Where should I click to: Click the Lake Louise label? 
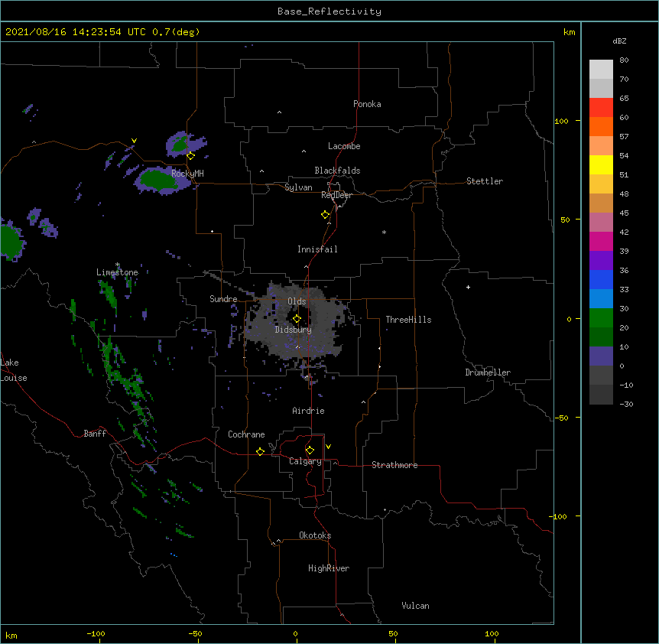pos(14,370)
